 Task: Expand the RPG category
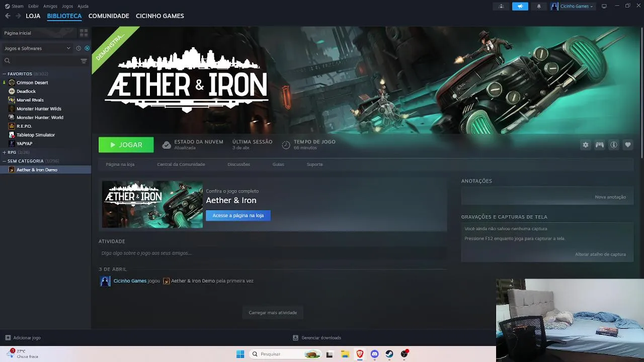(x=5, y=152)
